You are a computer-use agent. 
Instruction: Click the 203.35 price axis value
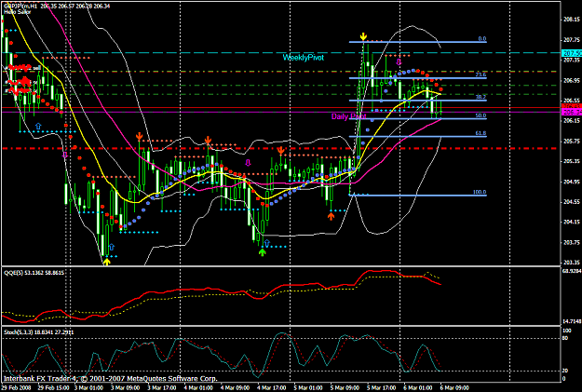pos(572,263)
